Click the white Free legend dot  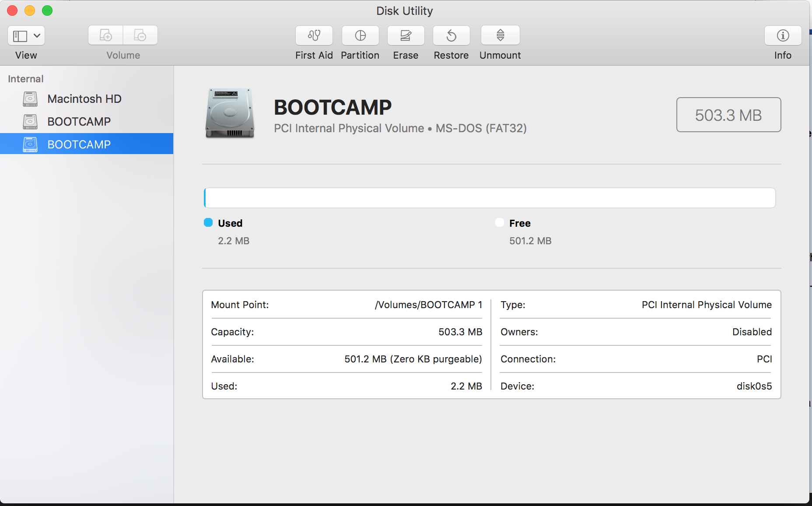coord(500,223)
